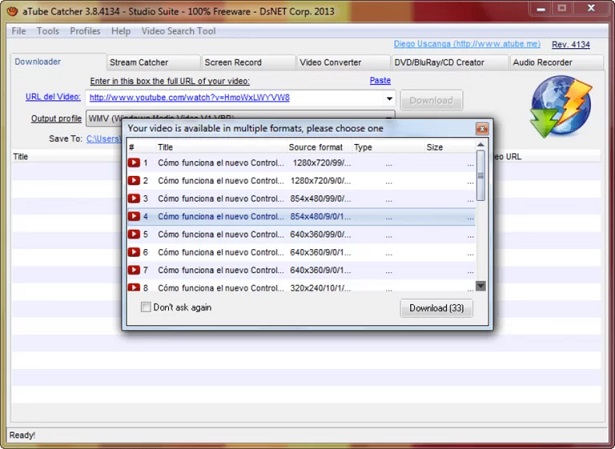Close the format selection dialog
Viewport: 615px width, 449px height.
pyautogui.click(x=482, y=128)
